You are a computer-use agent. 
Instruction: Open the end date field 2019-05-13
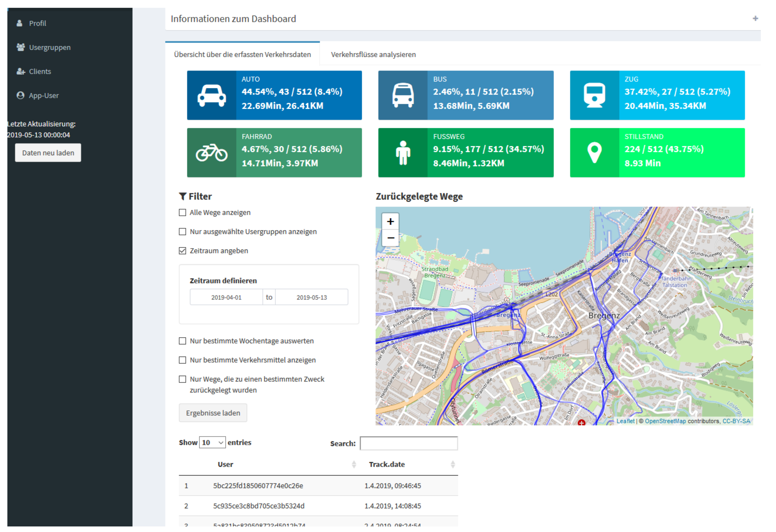tap(312, 297)
